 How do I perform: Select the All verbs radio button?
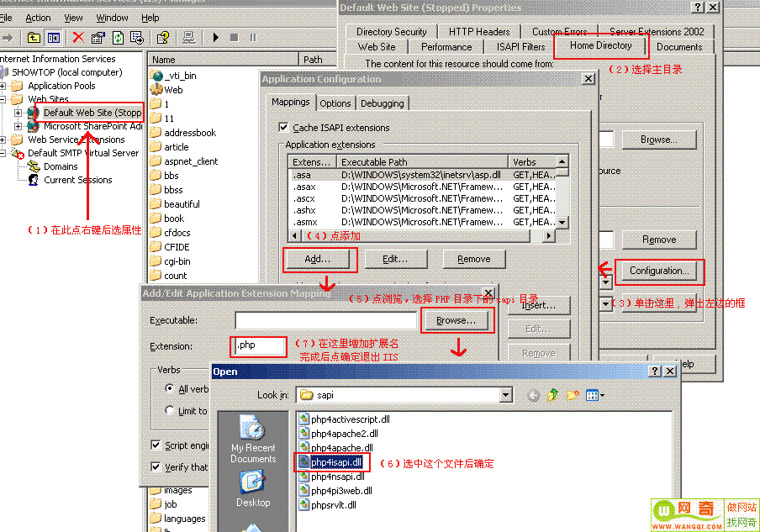tap(170, 388)
